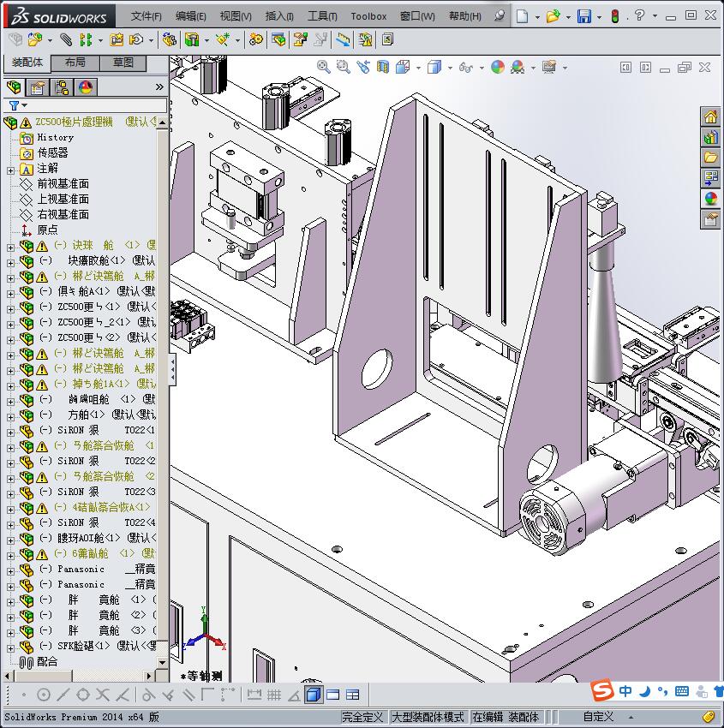Click the Save floppy disk icon
The height and width of the screenshot is (728, 724).
click(x=583, y=16)
